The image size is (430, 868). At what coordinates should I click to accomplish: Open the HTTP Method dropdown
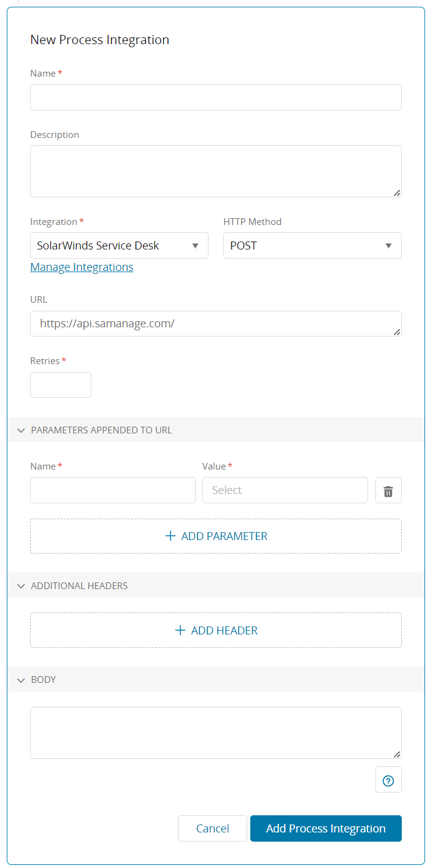312,246
